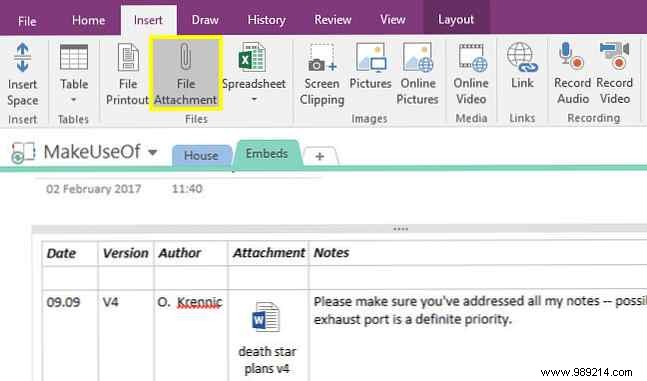Open the File tab
This screenshot has height=381, width=647.
click(x=27, y=21)
